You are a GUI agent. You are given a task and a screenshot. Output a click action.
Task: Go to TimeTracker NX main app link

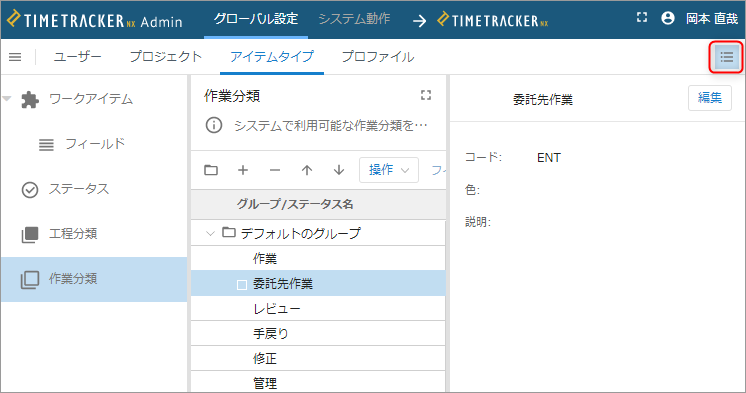point(492,20)
